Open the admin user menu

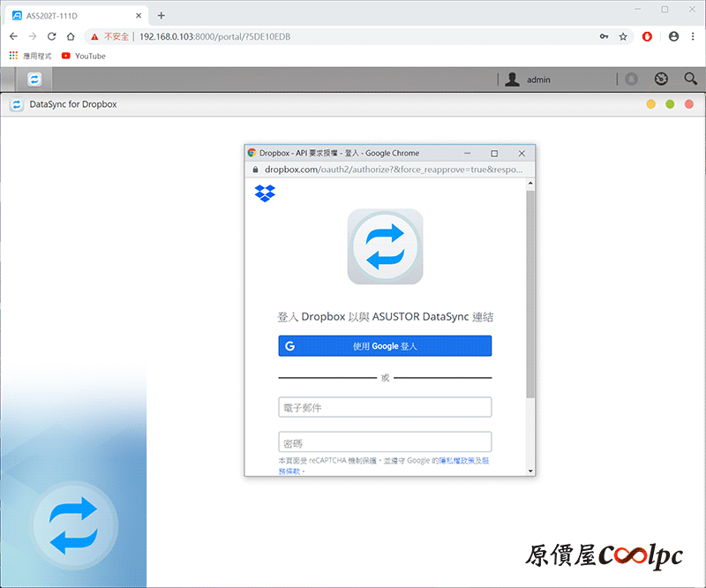(528, 79)
